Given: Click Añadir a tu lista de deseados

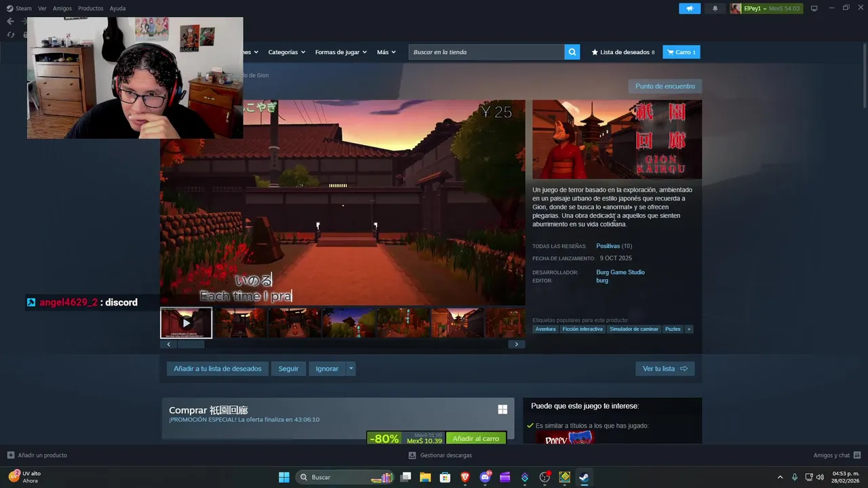Looking at the screenshot, I should [217, 369].
